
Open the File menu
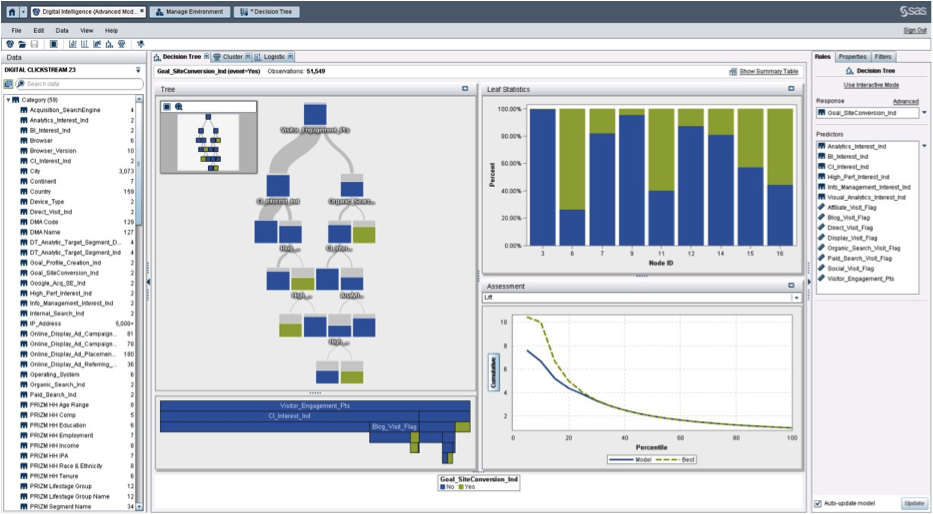coord(16,30)
